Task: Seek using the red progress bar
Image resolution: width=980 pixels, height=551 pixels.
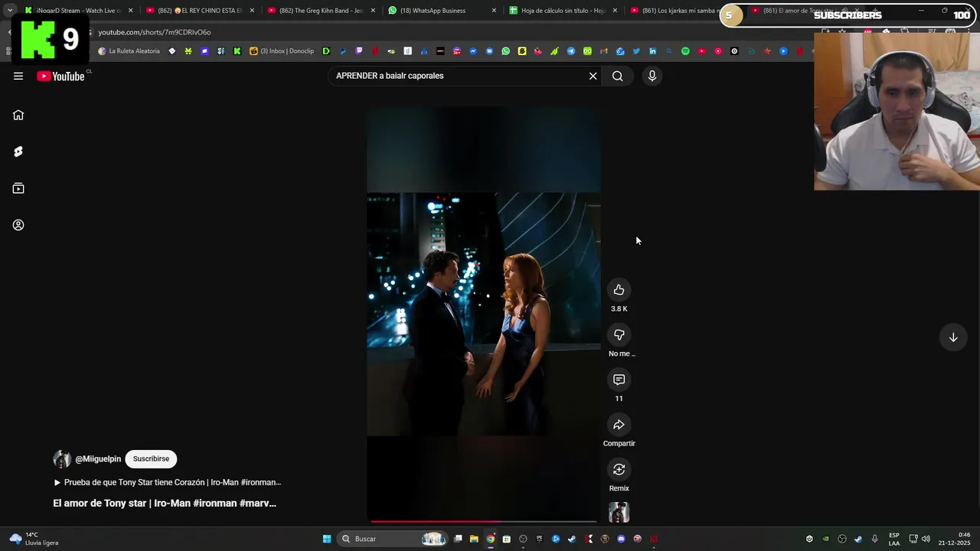Action: coord(483,522)
